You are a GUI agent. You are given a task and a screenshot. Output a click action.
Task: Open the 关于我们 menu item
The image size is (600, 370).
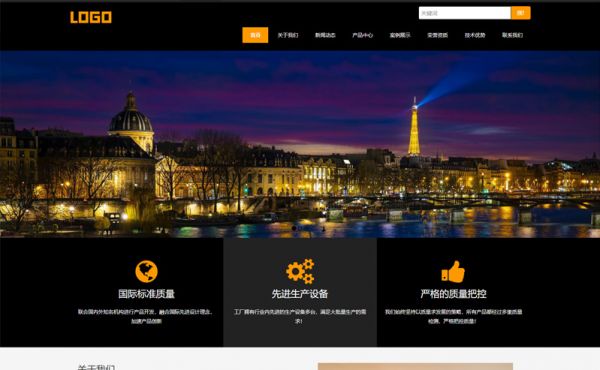(x=288, y=35)
